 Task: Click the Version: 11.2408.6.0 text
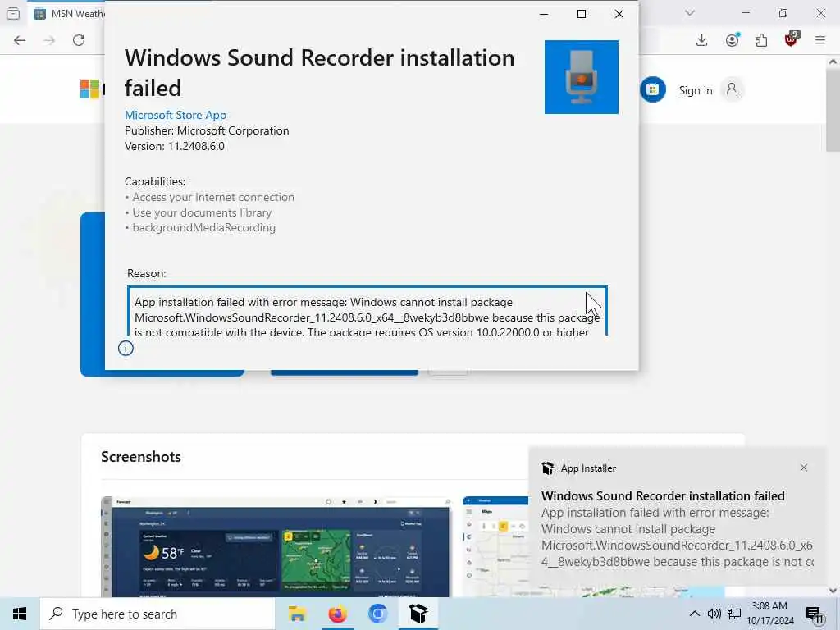[x=175, y=146]
